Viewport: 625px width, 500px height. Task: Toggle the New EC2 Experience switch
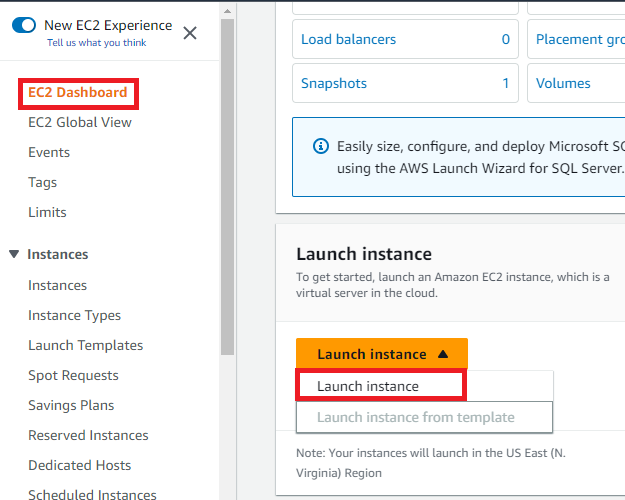pos(24,25)
